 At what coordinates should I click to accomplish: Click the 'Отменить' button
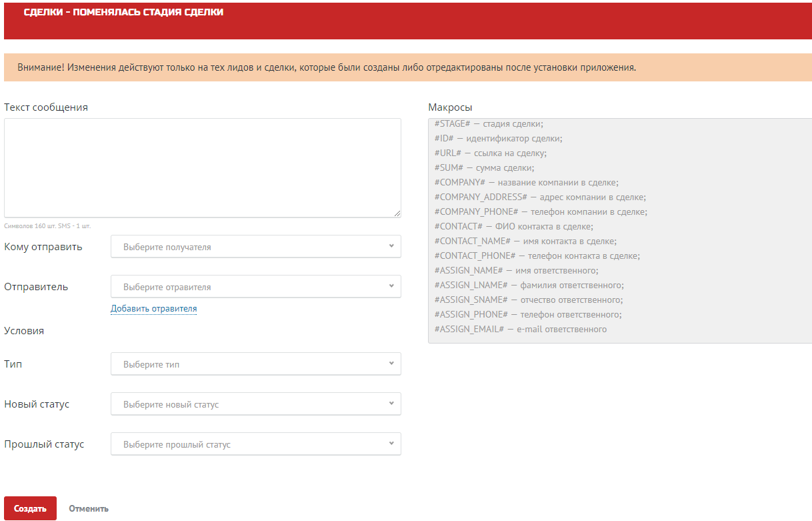click(x=89, y=508)
